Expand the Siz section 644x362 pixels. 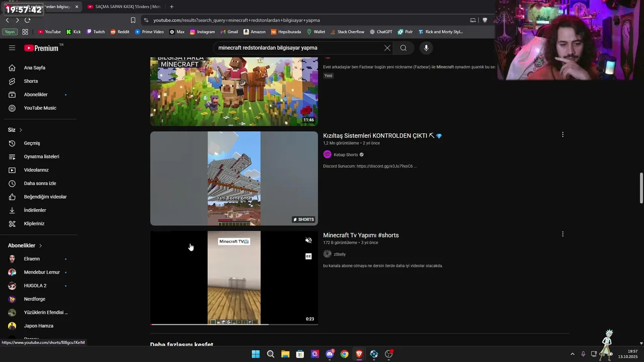tap(15, 130)
